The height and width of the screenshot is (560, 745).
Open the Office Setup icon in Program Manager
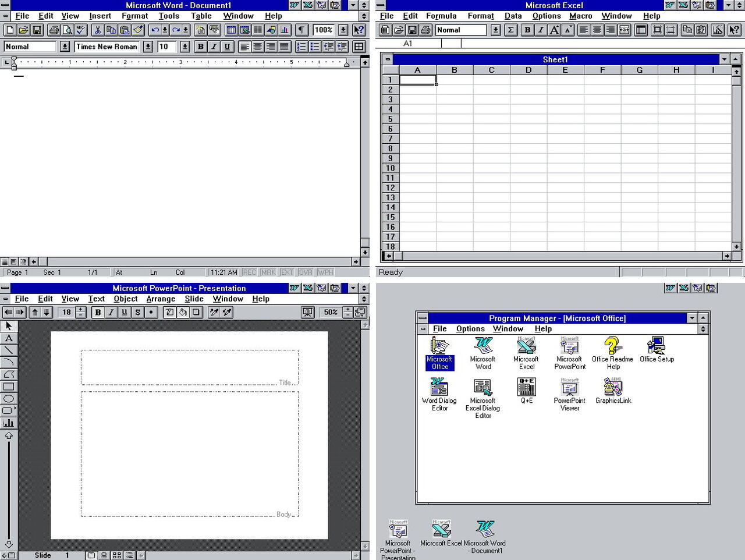(657, 350)
